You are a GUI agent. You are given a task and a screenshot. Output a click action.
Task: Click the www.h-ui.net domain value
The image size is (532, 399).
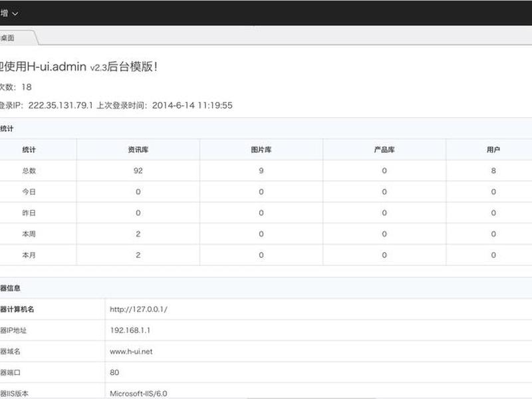131,352
